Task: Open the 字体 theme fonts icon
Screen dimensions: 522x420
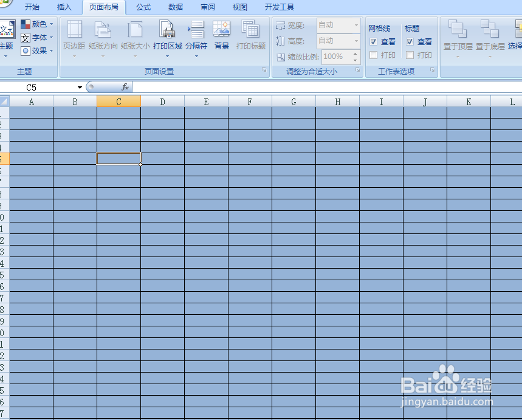Action: (x=26, y=38)
